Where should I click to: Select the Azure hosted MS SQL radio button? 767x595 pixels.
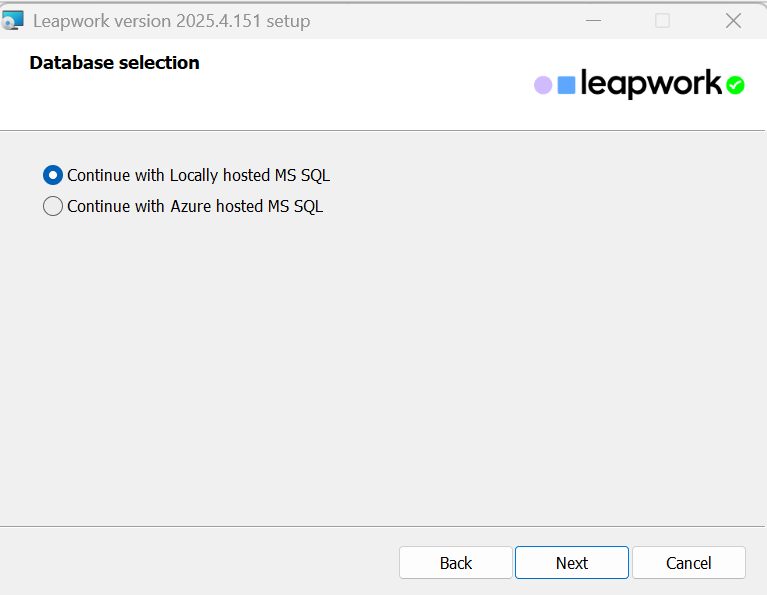(x=53, y=207)
